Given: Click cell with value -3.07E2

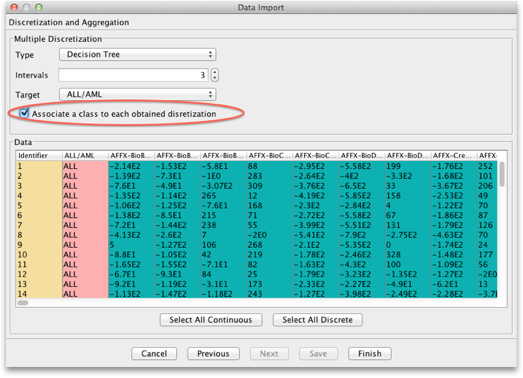Looking at the screenshot, I should (x=223, y=185).
